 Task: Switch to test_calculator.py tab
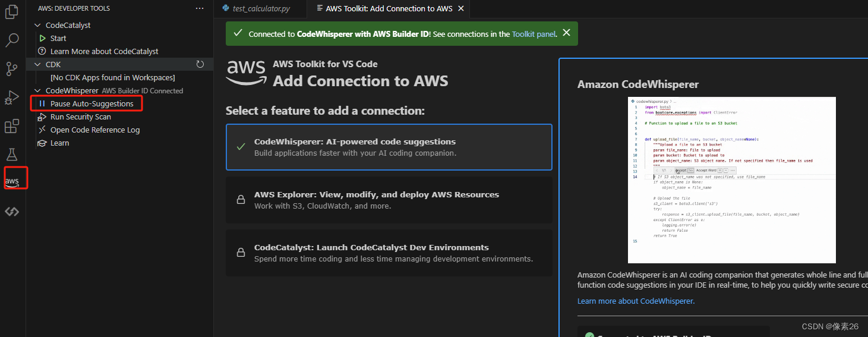coord(261,8)
